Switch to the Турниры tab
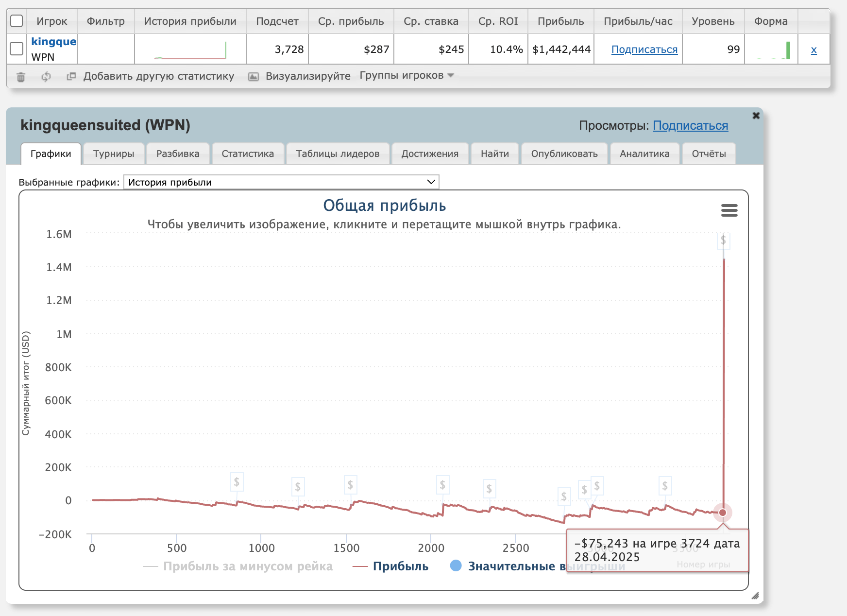 [x=114, y=154]
